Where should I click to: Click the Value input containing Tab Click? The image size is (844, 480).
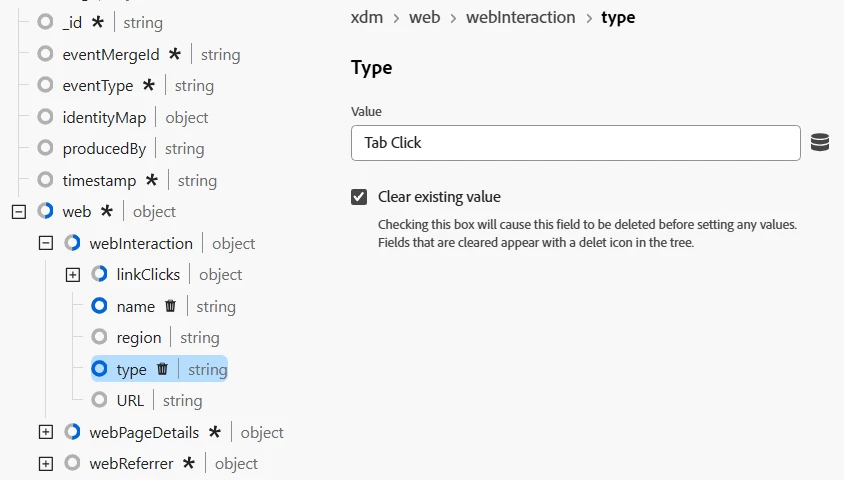click(x=575, y=143)
